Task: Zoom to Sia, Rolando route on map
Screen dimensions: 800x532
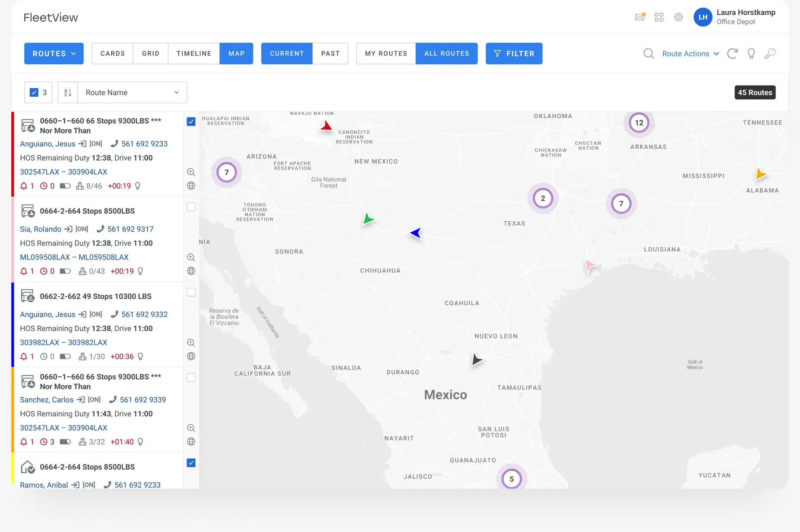Action: 191,257
